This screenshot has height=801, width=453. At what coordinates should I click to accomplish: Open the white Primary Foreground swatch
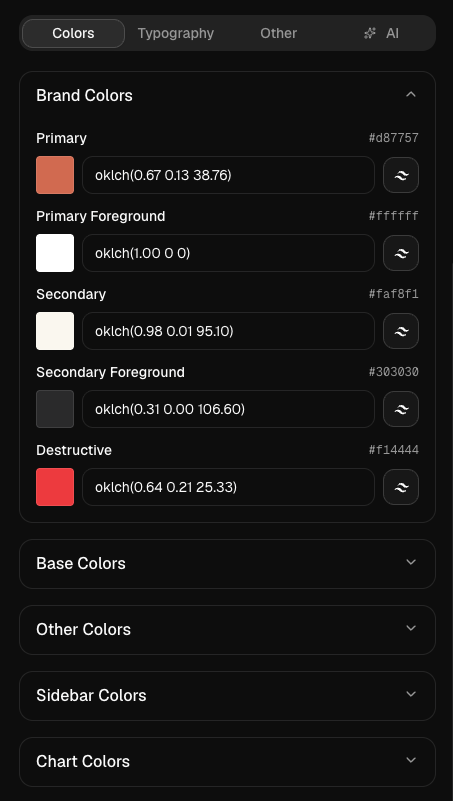[55, 253]
